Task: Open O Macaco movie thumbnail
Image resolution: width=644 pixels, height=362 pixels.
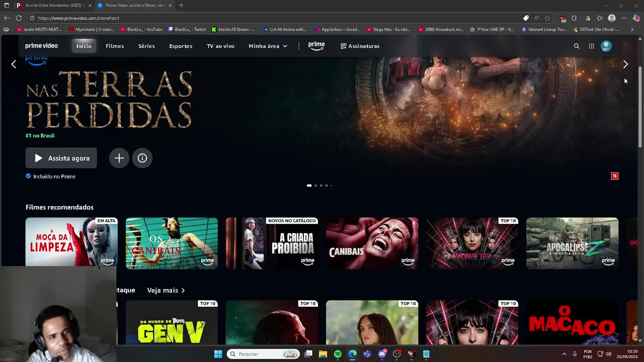Action: coord(572,323)
